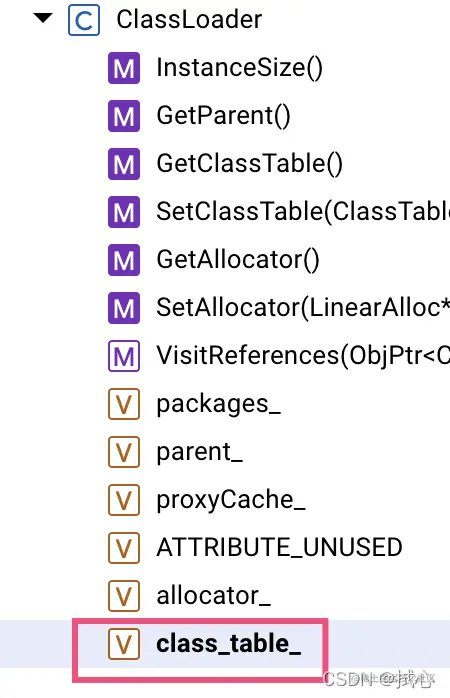The width and height of the screenshot is (450, 698).
Task: Click the VisitReferences outlined M icon
Action: coord(124,356)
